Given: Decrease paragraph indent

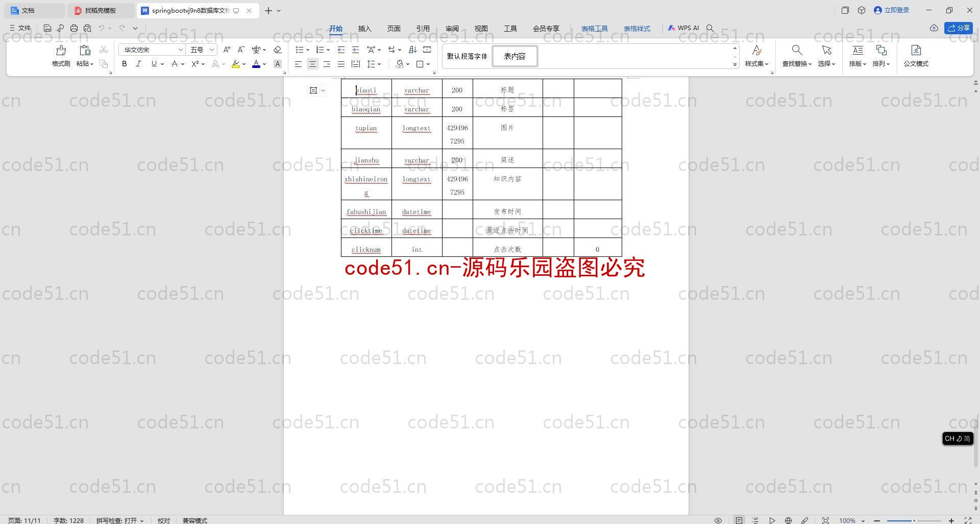Looking at the screenshot, I should tap(341, 50).
